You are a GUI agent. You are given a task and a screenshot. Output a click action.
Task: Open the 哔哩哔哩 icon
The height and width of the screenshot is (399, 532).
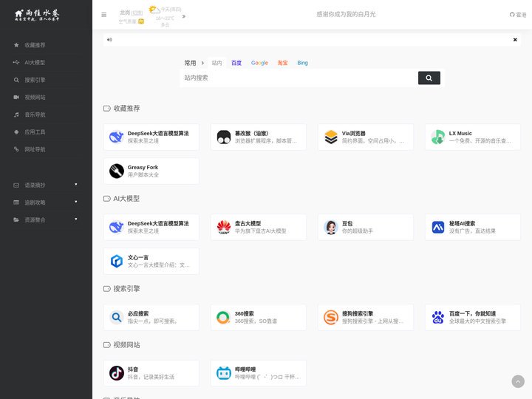click(224, 373)
